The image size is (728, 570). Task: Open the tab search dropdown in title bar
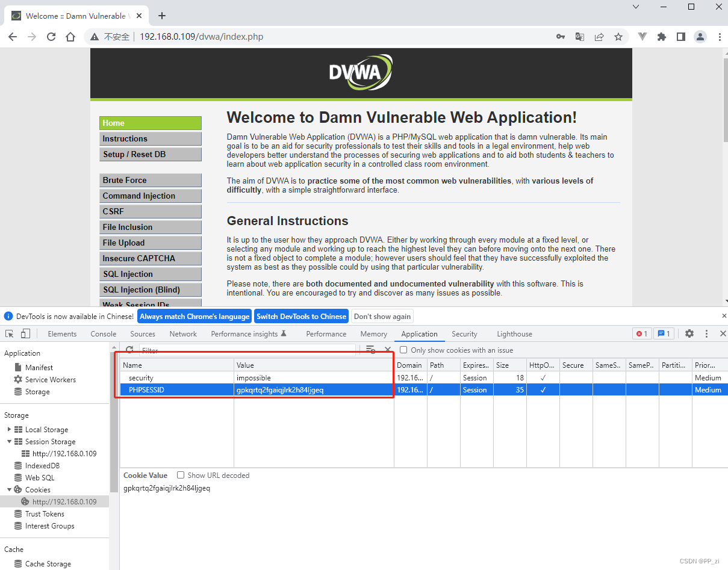point(636,7)
